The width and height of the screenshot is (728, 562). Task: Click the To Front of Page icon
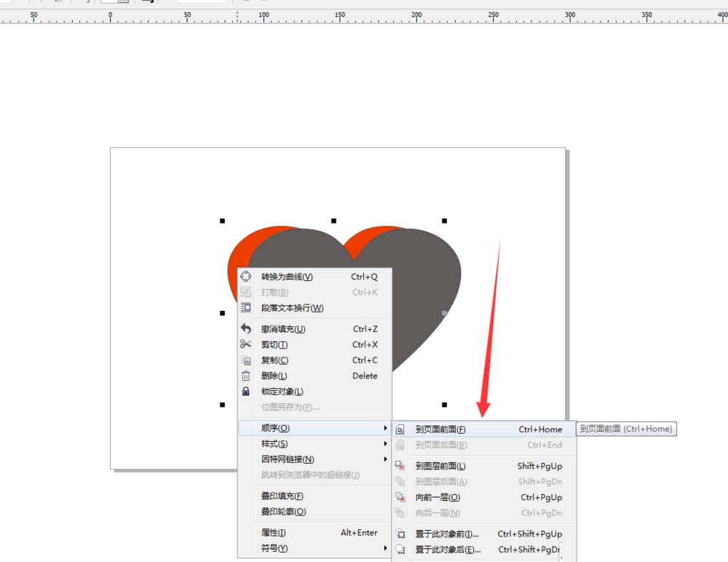(x=400, y=429)
